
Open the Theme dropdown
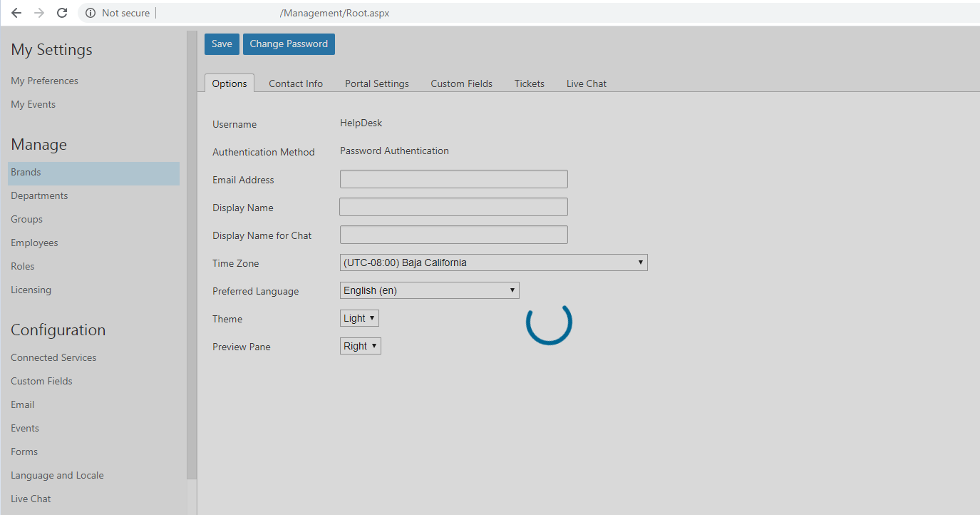[359, 318]
